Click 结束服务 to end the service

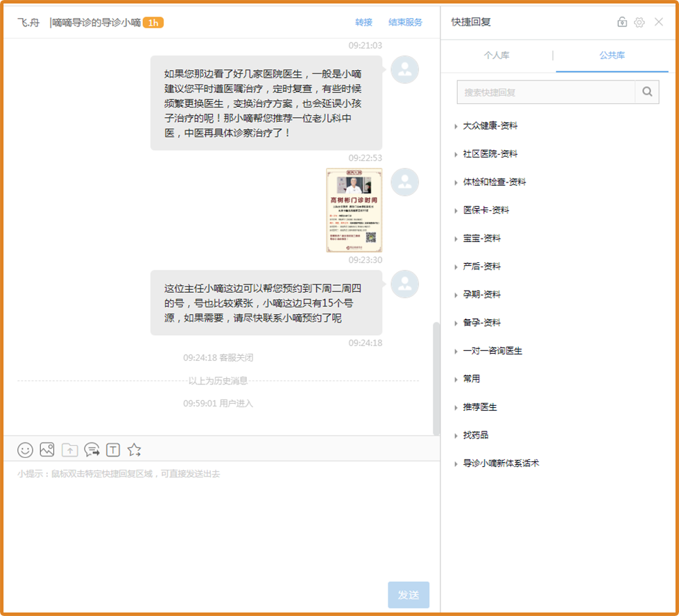click(x=405, y=22)
